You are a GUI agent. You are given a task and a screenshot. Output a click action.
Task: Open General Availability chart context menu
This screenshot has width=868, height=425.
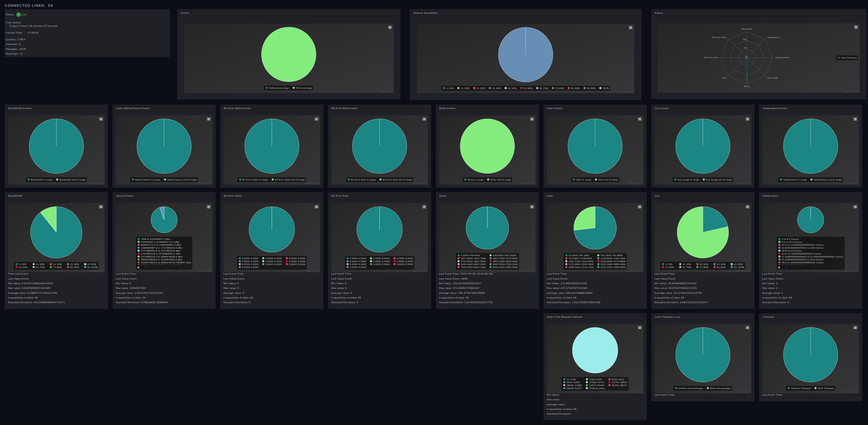[630, 28]
